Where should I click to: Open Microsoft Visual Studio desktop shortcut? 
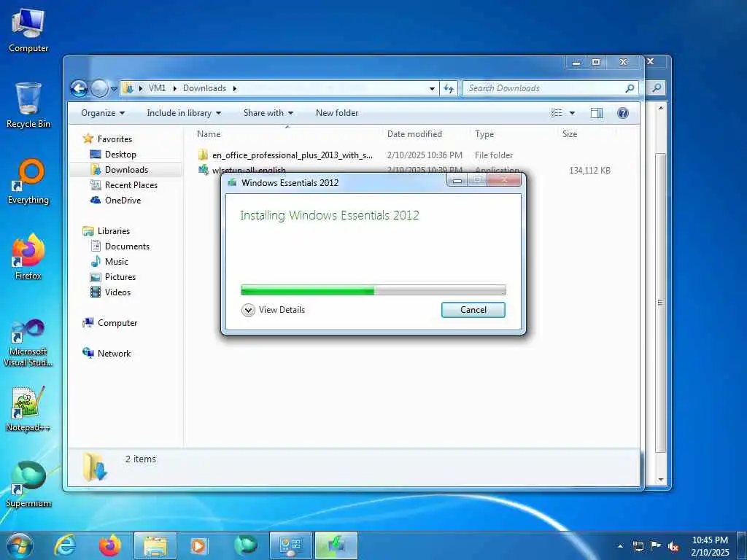point(28,343)
